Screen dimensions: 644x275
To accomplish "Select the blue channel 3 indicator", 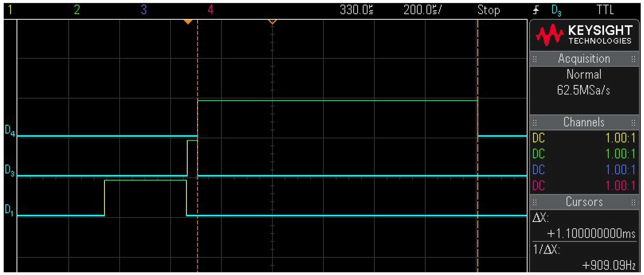I will pos(144,10).
